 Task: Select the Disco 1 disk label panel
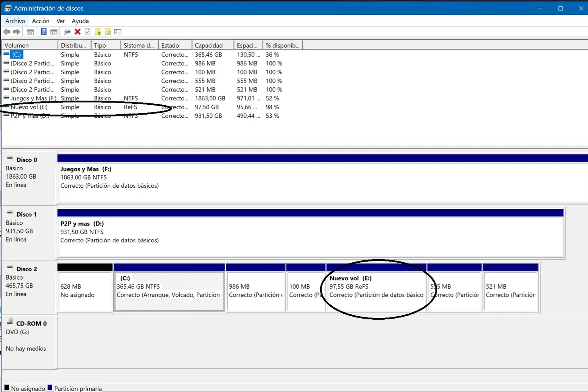29,232
